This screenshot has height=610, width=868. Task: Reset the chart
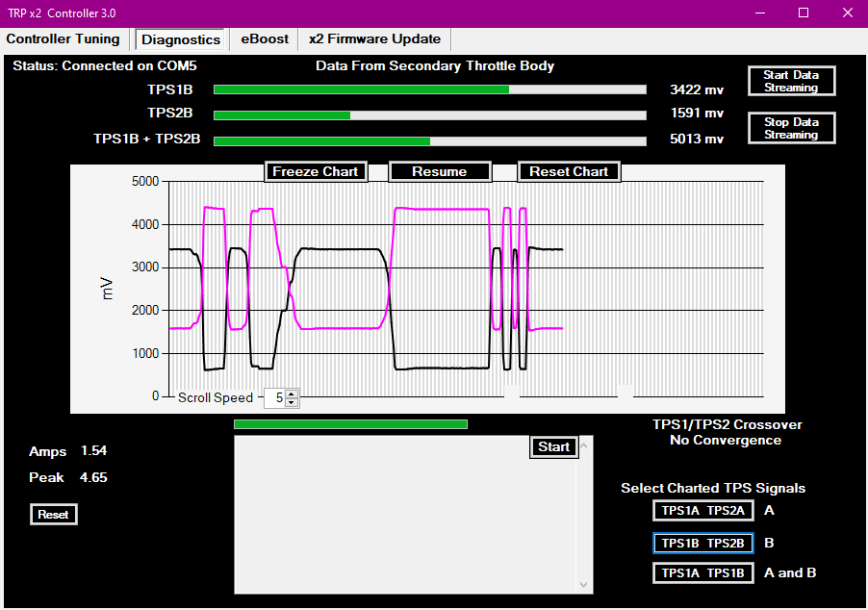pos(569,171)
